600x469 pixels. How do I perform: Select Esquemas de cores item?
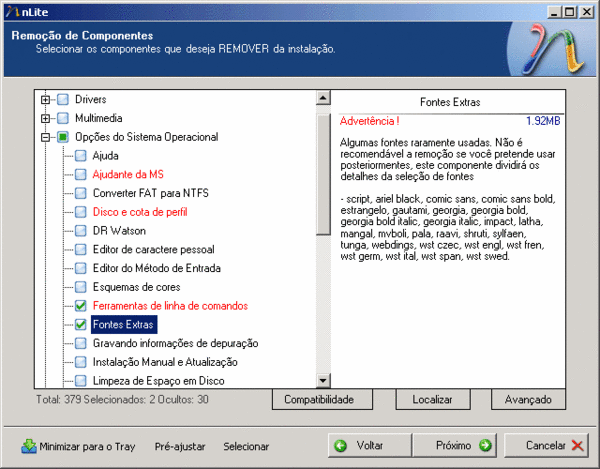137,287
